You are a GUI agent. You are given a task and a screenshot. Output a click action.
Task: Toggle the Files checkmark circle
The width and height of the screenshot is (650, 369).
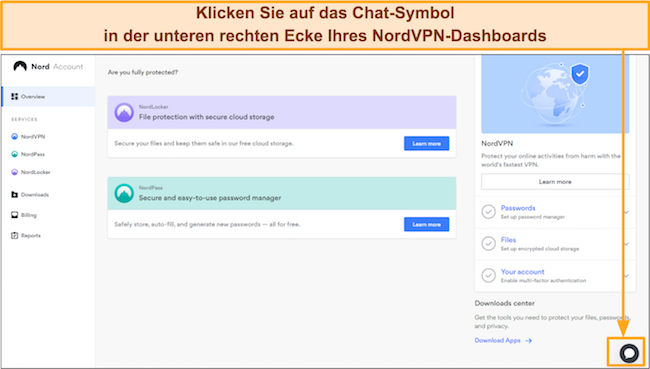[488, 243]
